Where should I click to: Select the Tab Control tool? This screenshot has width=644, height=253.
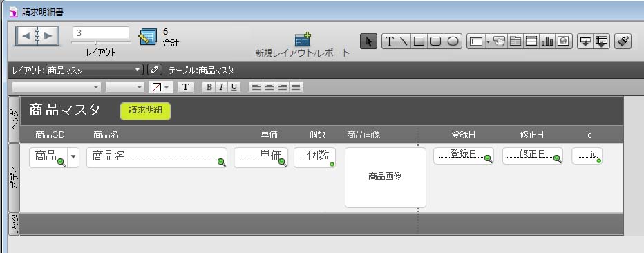[515, 41]
